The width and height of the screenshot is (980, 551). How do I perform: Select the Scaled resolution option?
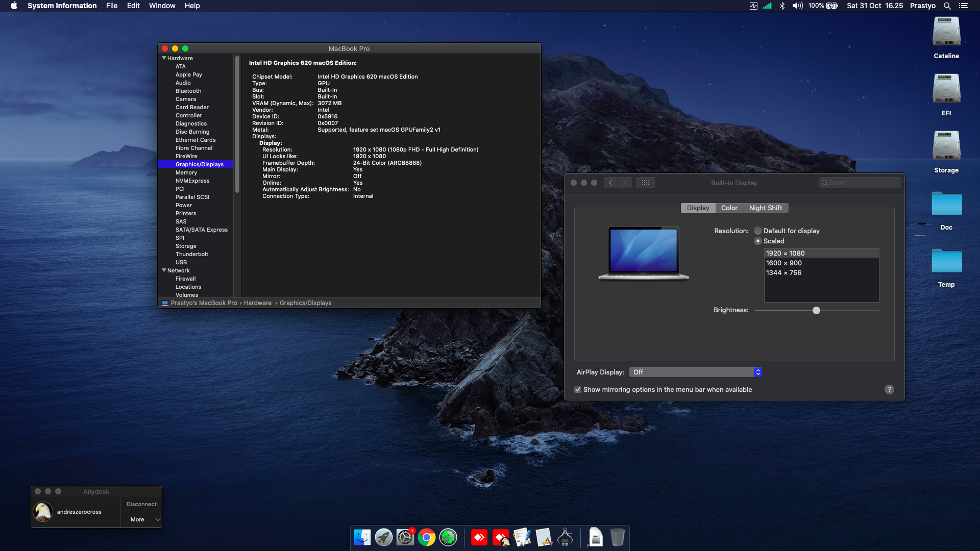pos(758,241)
